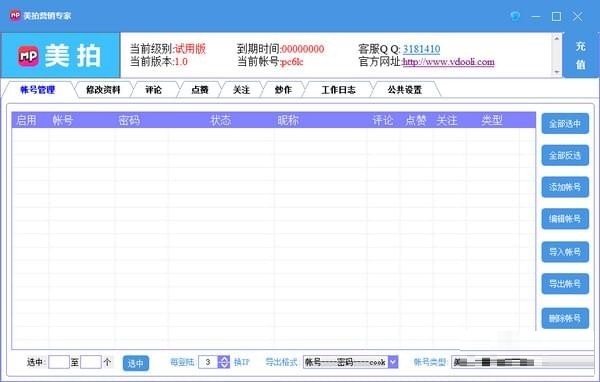Click the 全部选中 button
Screen dimensions: 600x382
[x=565, y=124]
